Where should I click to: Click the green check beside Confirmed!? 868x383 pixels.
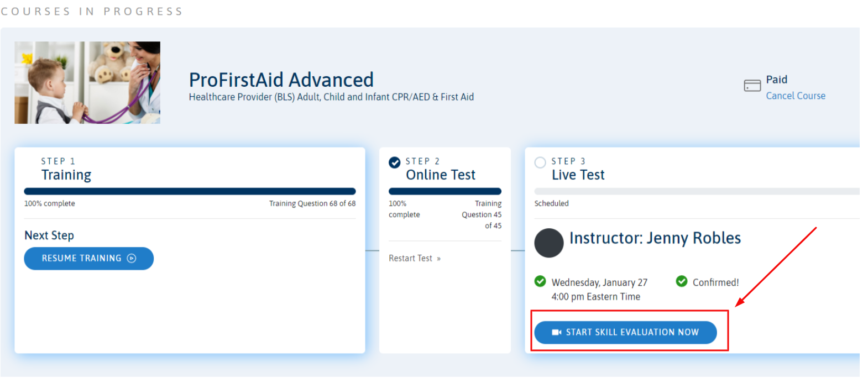[682, 281]
